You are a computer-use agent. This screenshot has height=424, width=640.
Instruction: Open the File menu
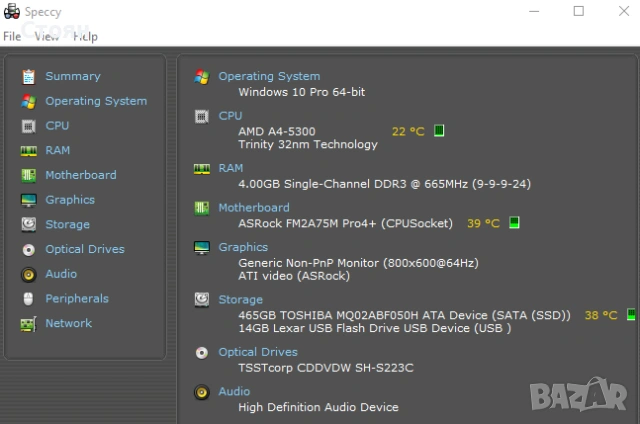point(12,36)
